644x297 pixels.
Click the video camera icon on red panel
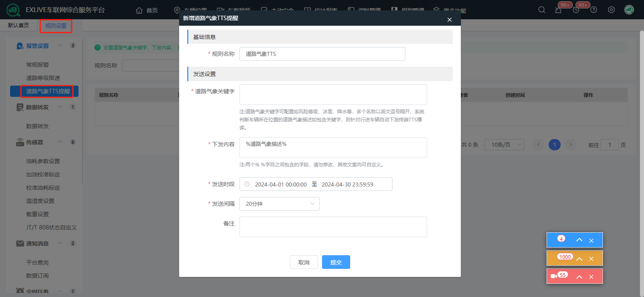coord(554,276)
